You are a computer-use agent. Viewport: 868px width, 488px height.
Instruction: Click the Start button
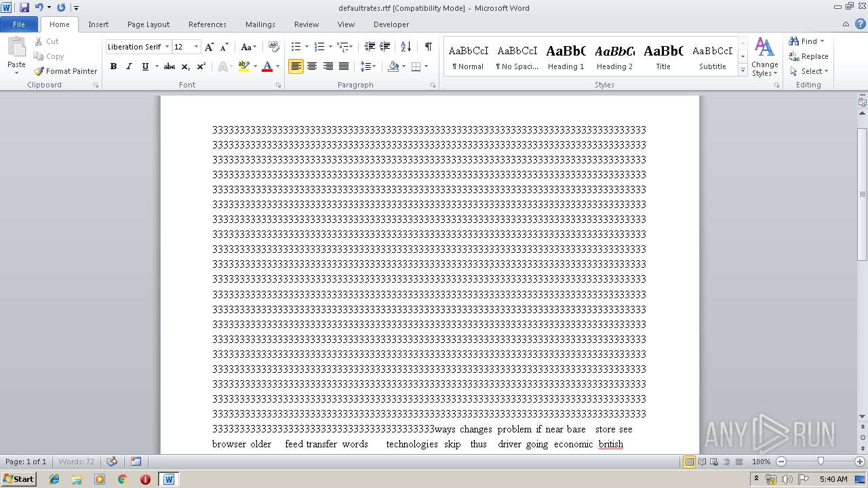(19, 479)
